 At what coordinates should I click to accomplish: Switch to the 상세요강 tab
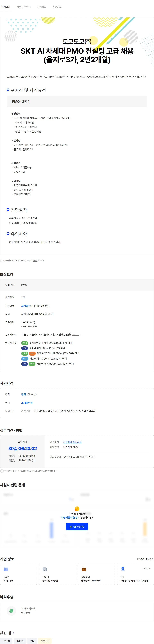(x=6, y=7)
